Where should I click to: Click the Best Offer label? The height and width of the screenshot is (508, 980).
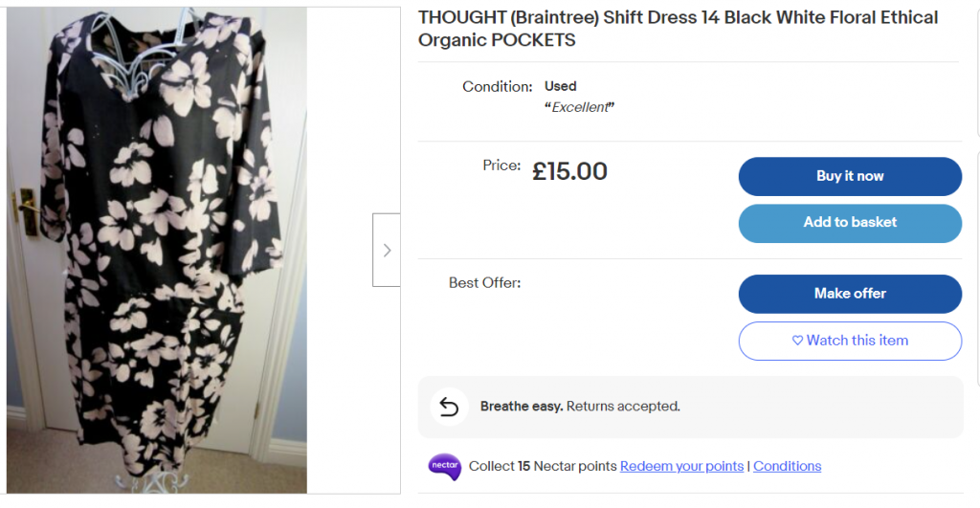484,282
